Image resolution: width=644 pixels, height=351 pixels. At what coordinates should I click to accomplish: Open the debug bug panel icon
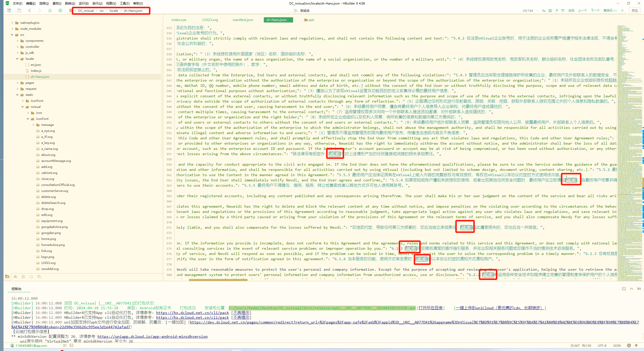click(x=23, y=277)
